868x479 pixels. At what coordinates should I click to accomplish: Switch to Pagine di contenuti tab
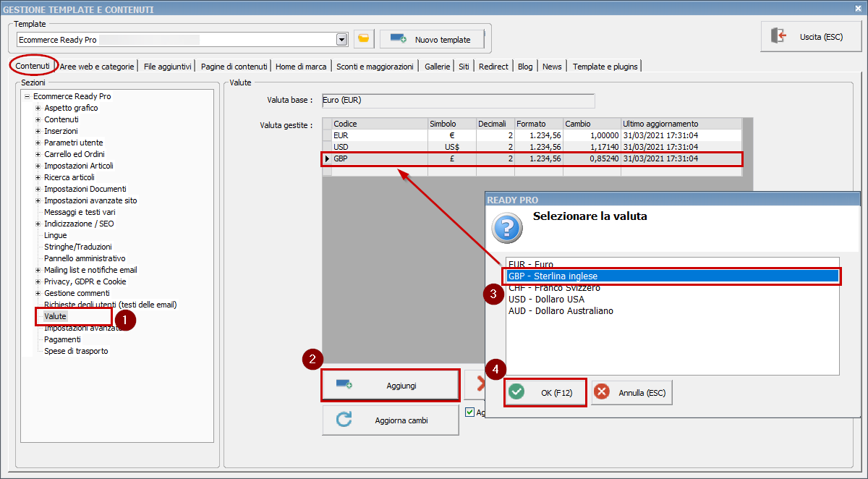(234, 67)
